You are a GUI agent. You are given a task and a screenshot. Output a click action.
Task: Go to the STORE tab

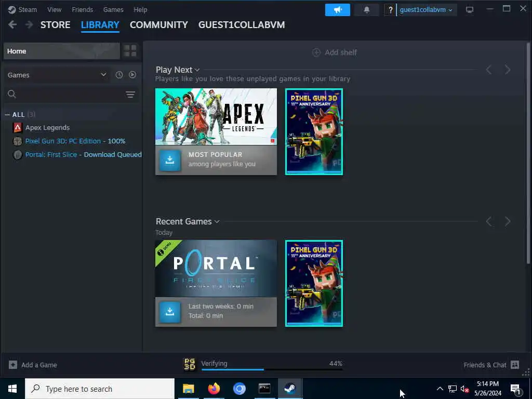[55, 25]
